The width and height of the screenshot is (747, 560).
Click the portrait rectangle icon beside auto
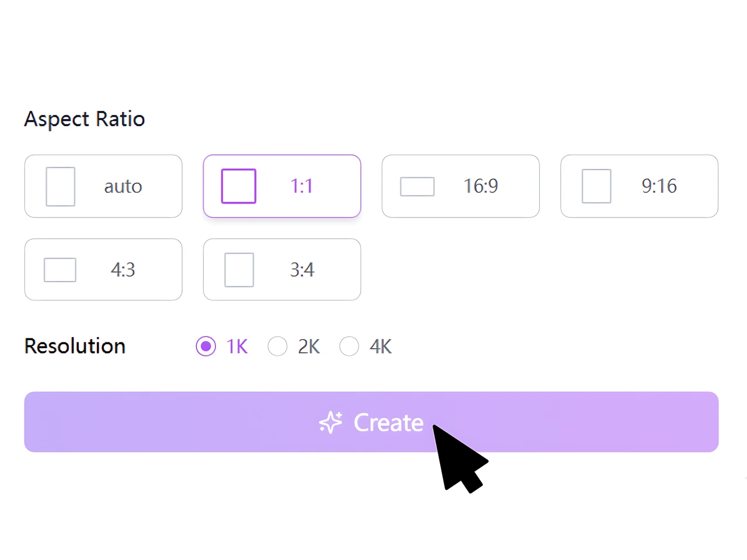click(61, 187)
